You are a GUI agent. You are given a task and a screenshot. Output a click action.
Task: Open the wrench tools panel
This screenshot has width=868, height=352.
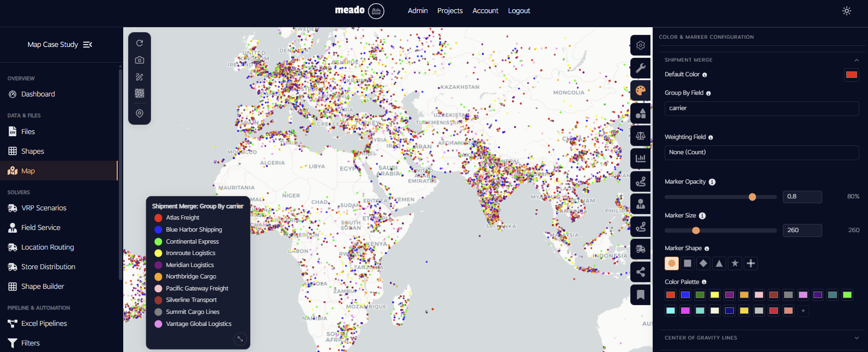click(641, 68)
